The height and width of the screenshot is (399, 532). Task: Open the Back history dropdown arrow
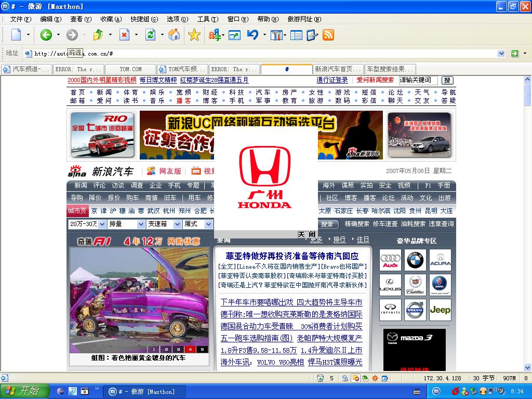(x=58, y=35)
